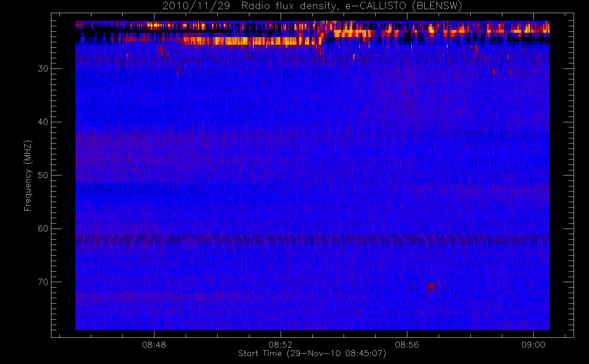Click the date '2010/11/29' in the title
The width and height of the screenshot is (589, 364).
tap(196, 6)
